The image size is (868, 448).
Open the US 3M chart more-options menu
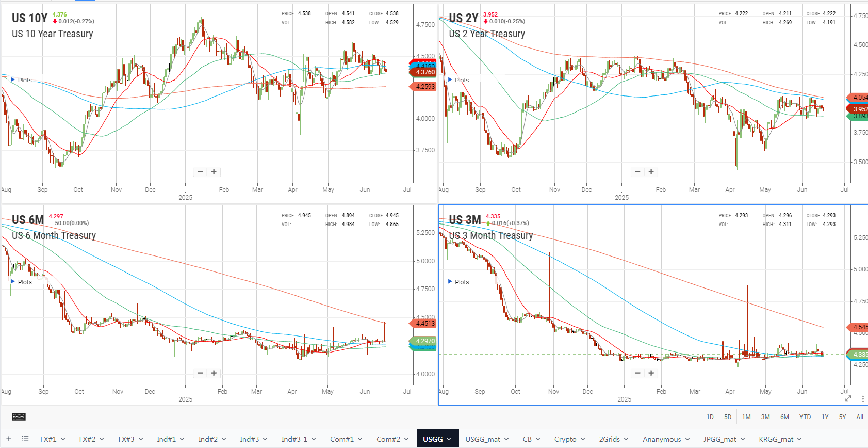[x=863, y=398]
